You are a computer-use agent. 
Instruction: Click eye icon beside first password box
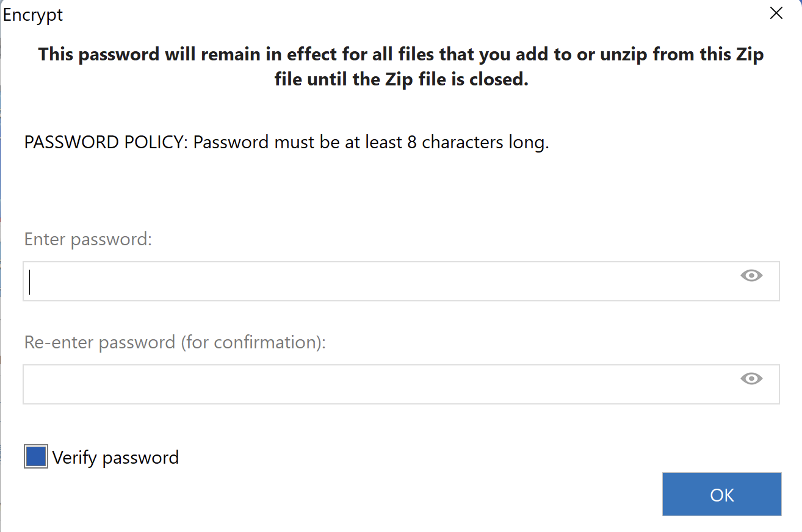point(751,276)
